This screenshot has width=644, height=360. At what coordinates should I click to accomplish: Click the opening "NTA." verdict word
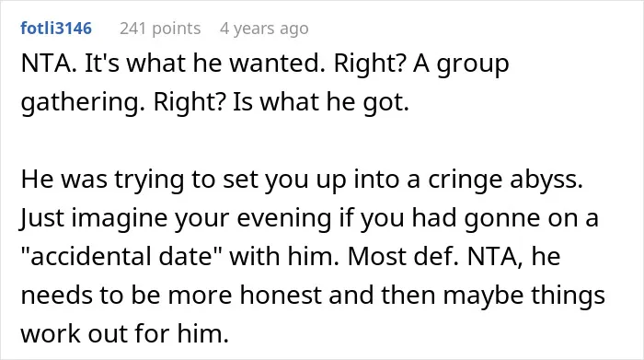coord(49,64)
